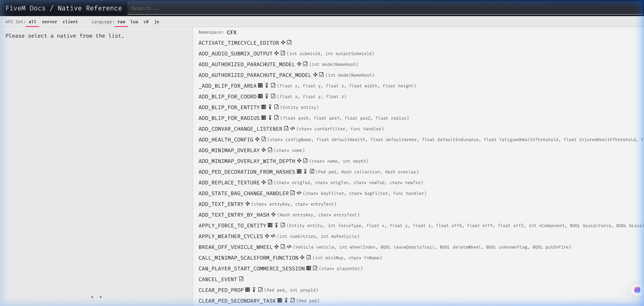Switch API set to client

pos(70,22)
